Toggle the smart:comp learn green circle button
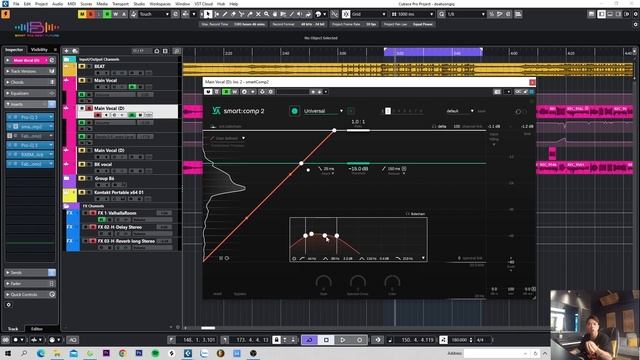This screenshot has width=640, height=360. point(294,111)
